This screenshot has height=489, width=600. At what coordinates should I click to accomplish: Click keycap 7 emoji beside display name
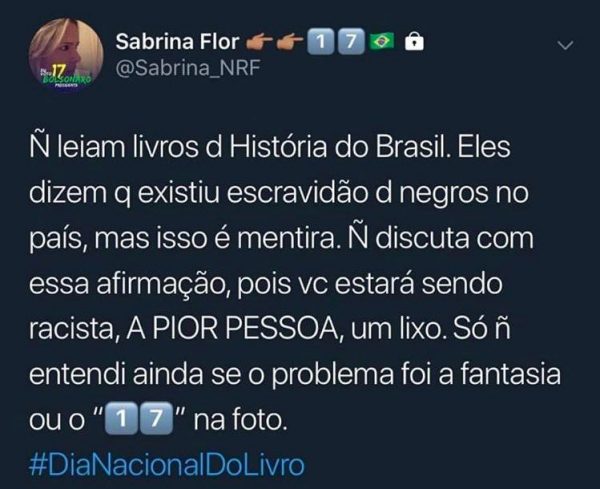[x=351, y=41]
